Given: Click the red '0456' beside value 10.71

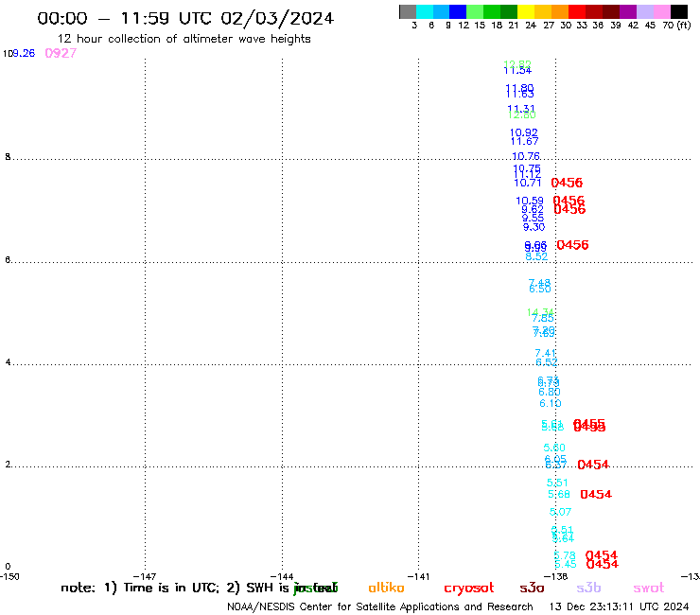Looking at the screenshot, I should (567, 183).
